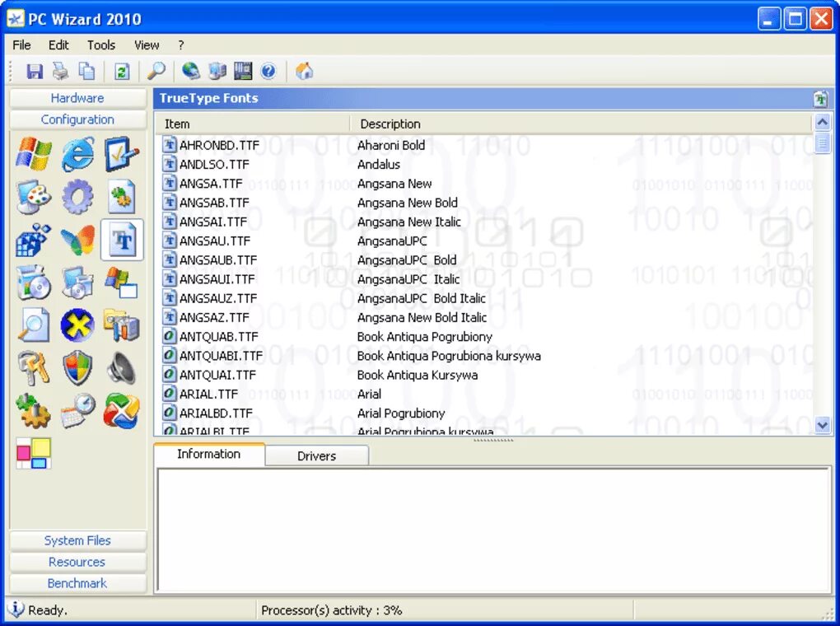Click the green Refresh toolbar icon

[122, 72]
